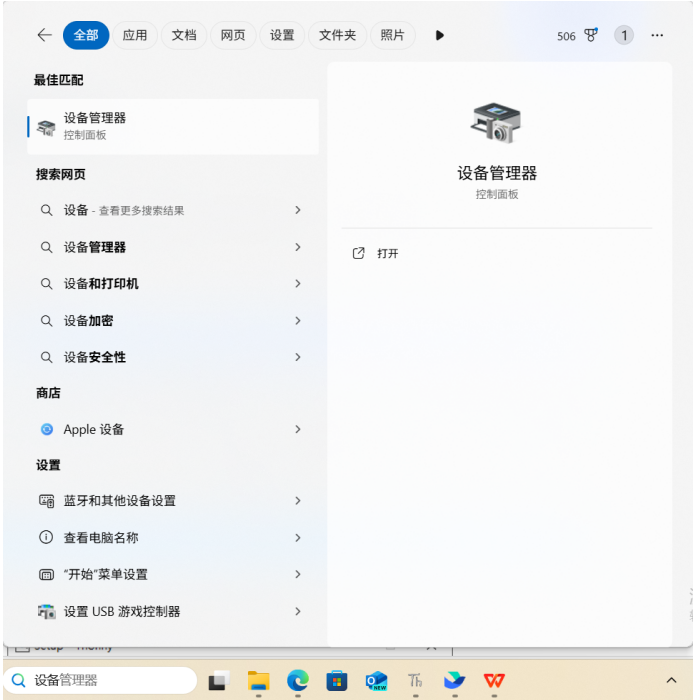The height and width of the screenshot is (700, 694).
Task: Open Outlook (new) from the taskbar
Action: pyautogui.click(x=376, y=681)
